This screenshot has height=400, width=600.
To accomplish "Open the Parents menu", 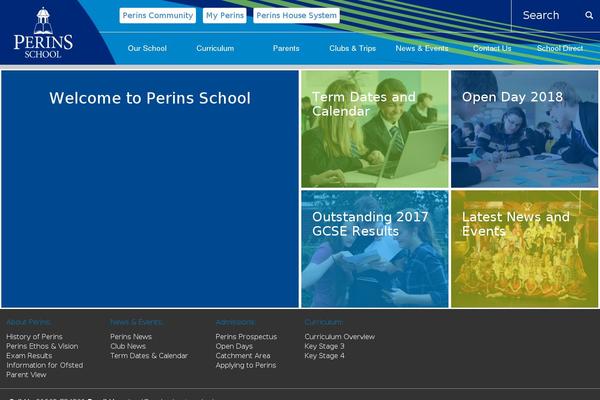I will (286, 48).
